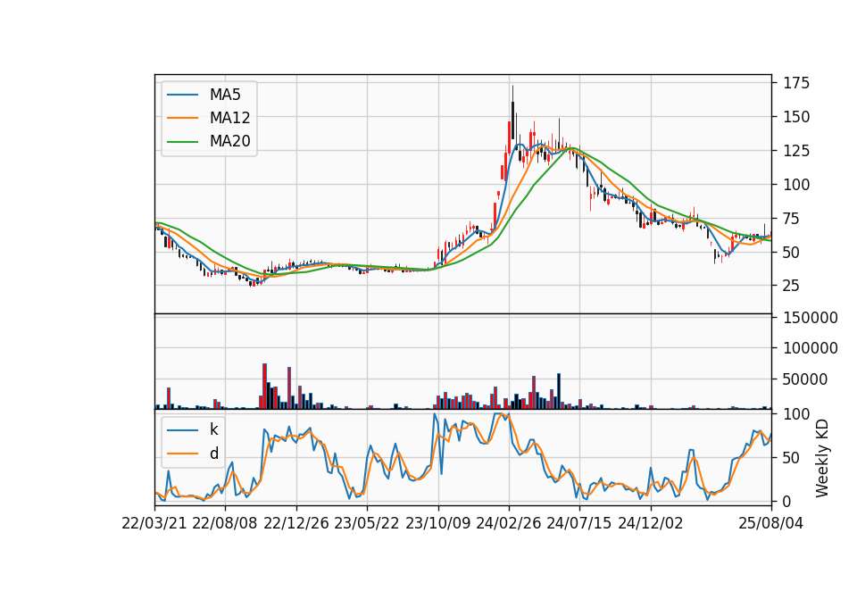Click the tallest red volume bar
The width and height of the screenshot is (857, 616).
[x=264, y=386]
